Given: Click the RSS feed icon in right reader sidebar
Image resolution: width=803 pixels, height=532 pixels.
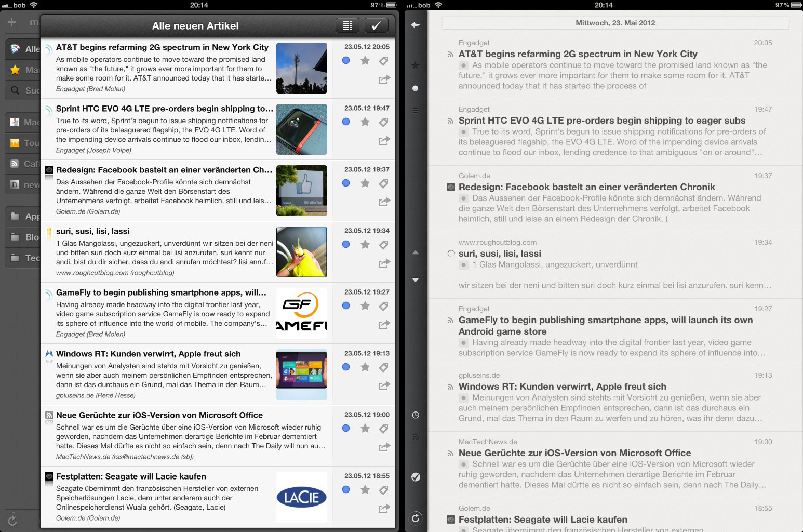Looking at the screenshot, I should (416, 437).
